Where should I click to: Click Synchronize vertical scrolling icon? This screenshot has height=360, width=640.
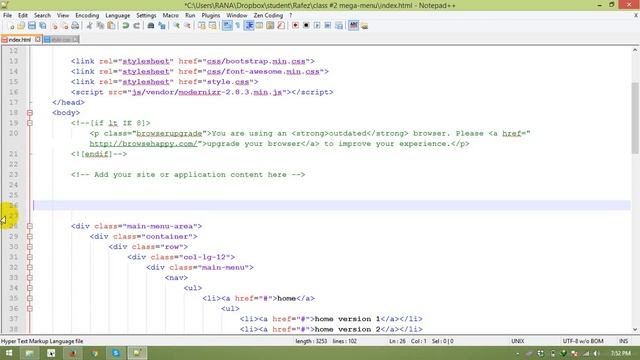(202, 26)
